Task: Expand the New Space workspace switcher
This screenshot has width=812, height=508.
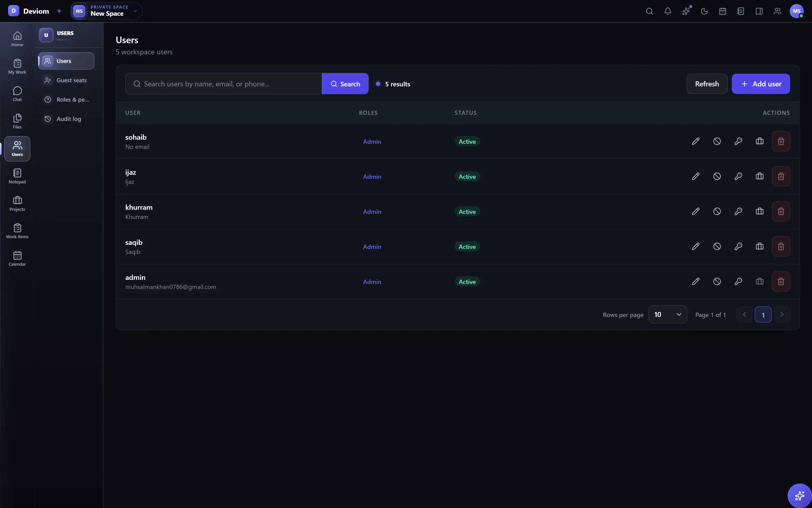Action: [106, 11]
